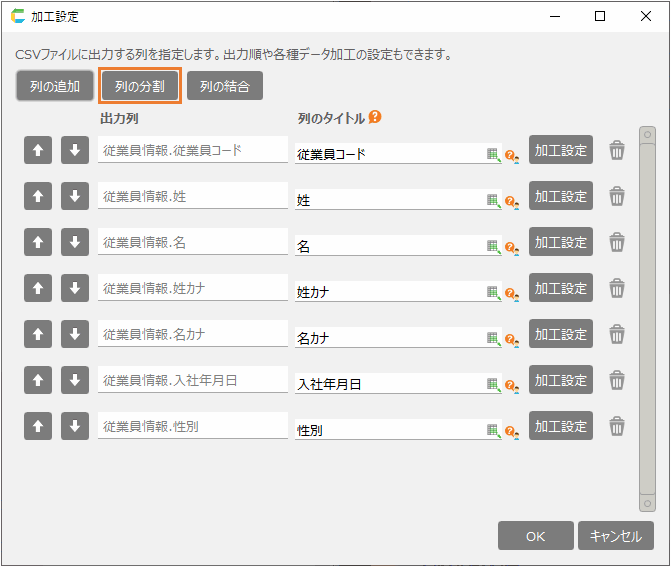The height and width of the screenshot is (567, 671).
Task: Click help icon next to 列のタイトル
Action: (375, 117)
